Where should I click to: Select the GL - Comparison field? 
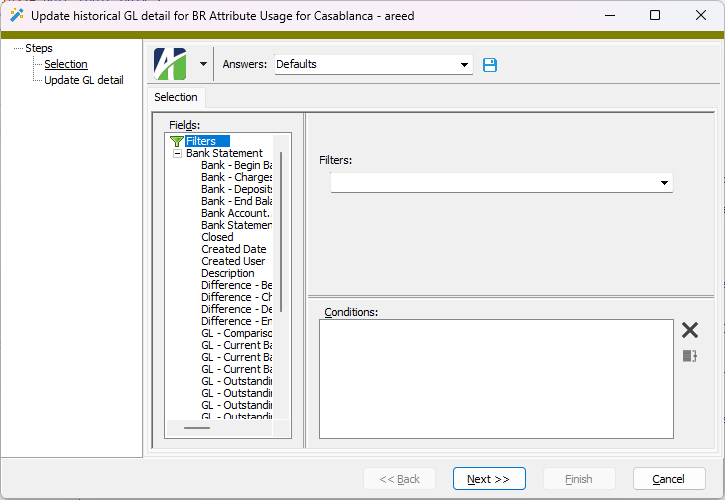tap(236, 333)
